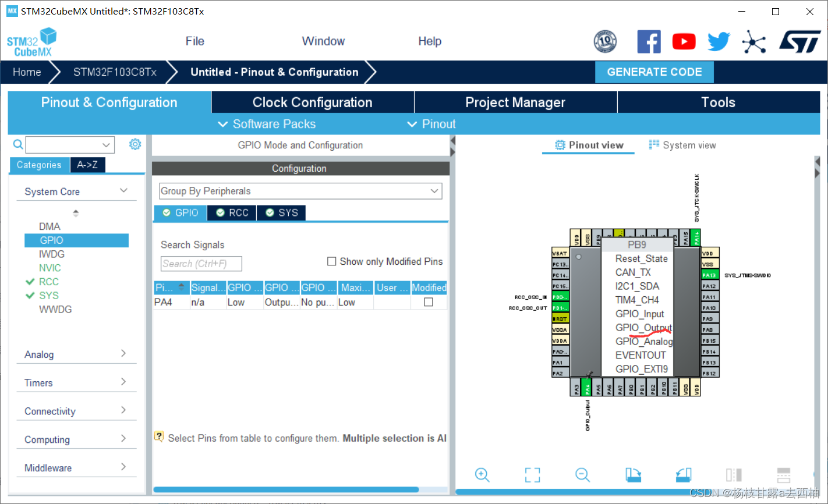
Task: Switch to the A->Z tab
Action: tap(87, 165)
